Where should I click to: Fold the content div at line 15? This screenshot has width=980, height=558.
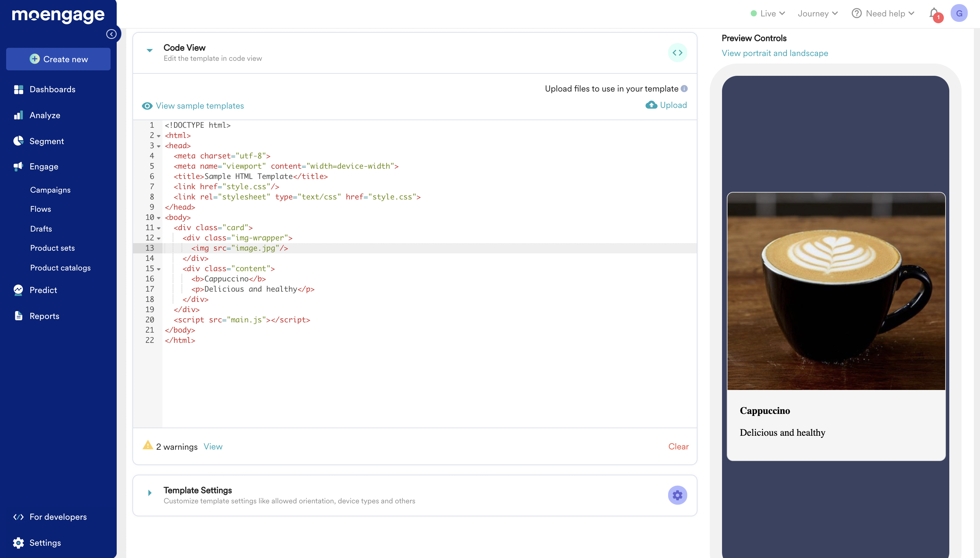coord(158,269)
